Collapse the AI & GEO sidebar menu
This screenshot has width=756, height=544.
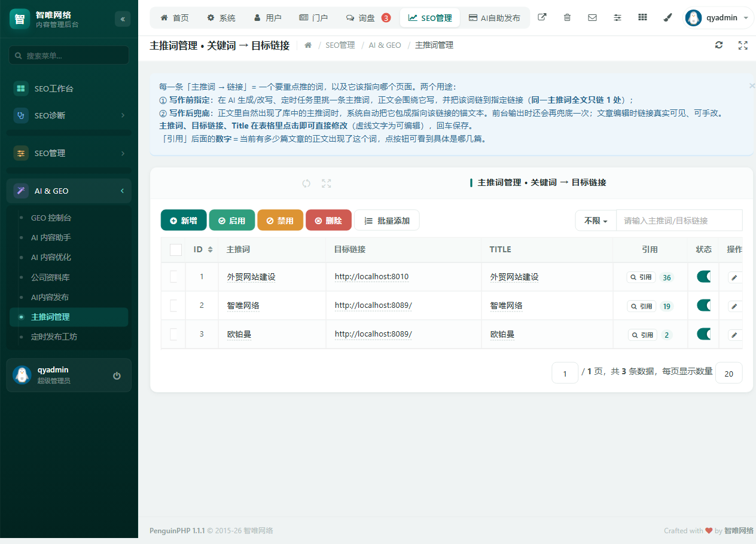click(x=69, y=191)
